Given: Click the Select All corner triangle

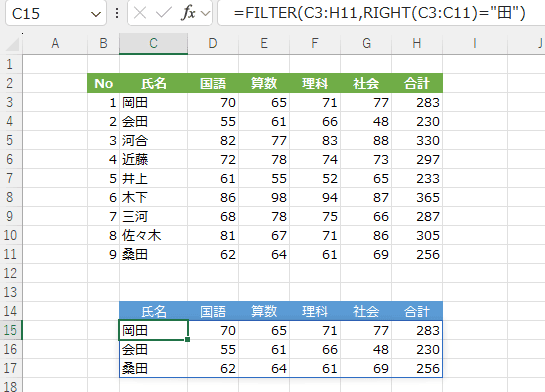Looking at the screenshot, I should coord(13,45).
